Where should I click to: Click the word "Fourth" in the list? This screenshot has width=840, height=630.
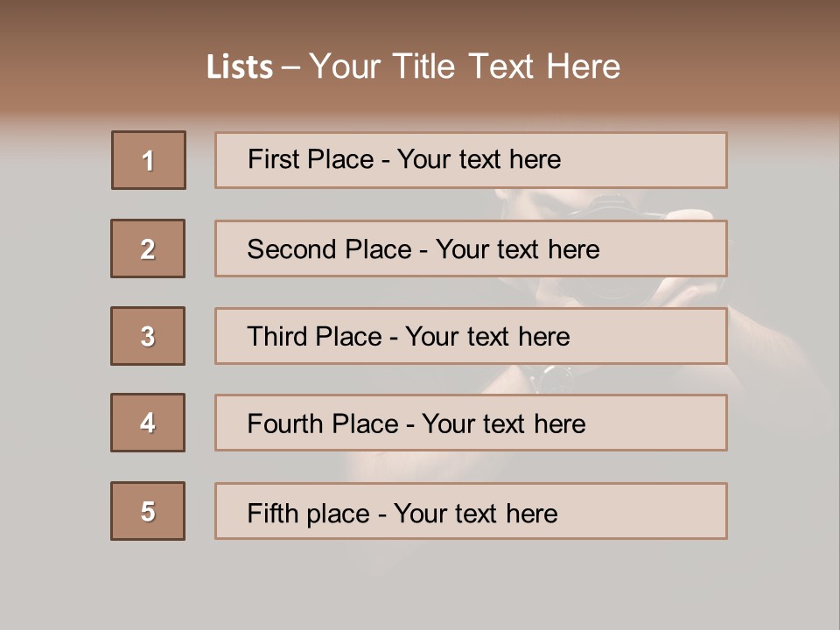click(285, 424)
